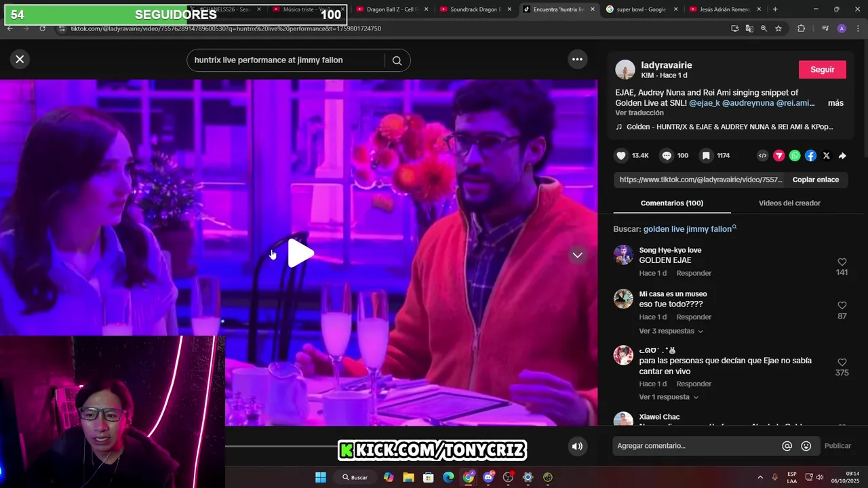Click the embed code icon

pos(762,156)
